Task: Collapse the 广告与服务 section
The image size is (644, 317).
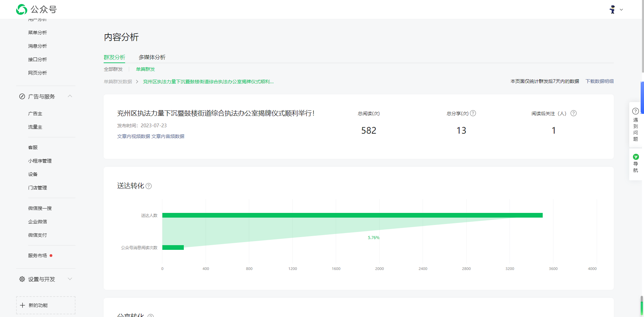Action: (70, 96)
